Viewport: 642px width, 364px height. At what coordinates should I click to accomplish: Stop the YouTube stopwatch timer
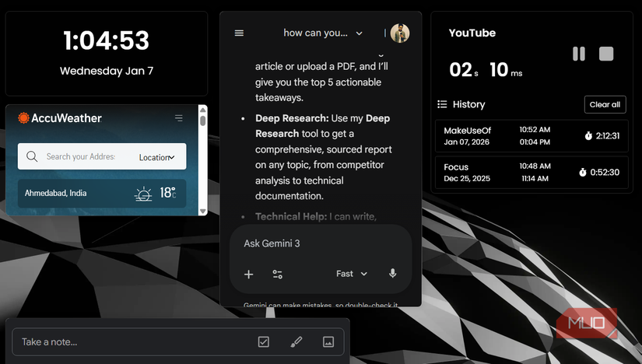pyautogui.click(x=606, y=54)
